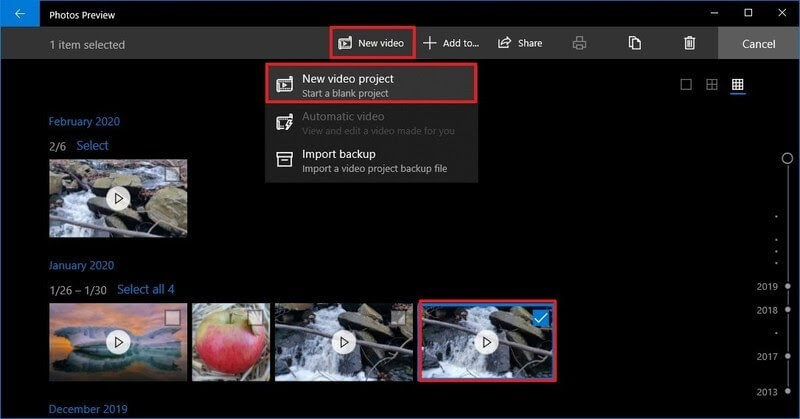The height and width of the screenshot is (419, 800).
Task: Open December 2019 heading
Action: (x=88, y=409)
